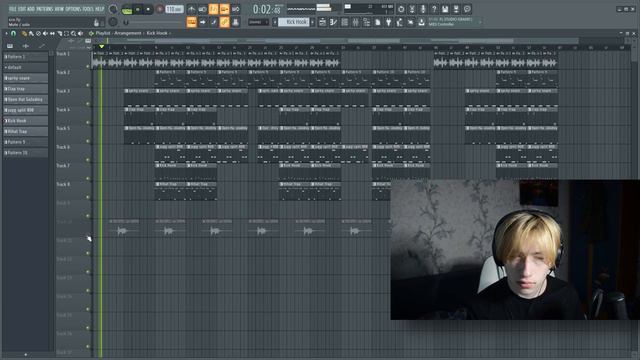This screenshot has height=360, width=640.
Task: Toggle the orange link/multilink controllers icon
Action: [x=224, y=22]
